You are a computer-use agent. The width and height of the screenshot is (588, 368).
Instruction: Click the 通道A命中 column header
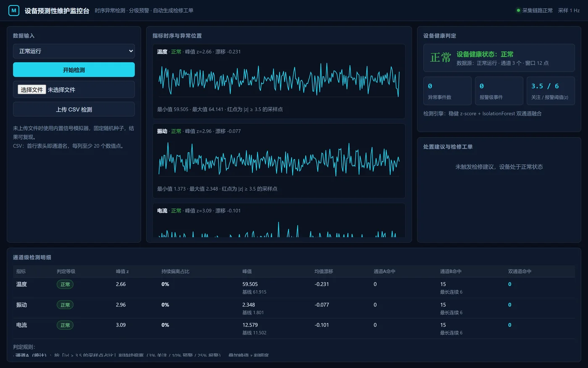(385, 271)
